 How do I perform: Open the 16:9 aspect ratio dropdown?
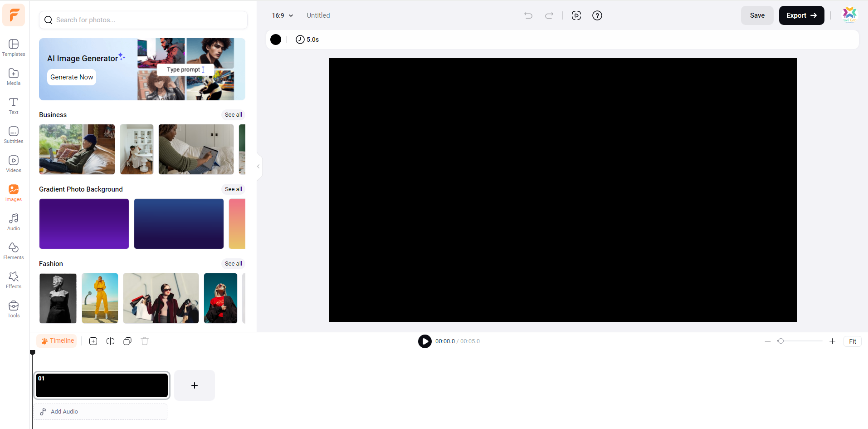282,15
